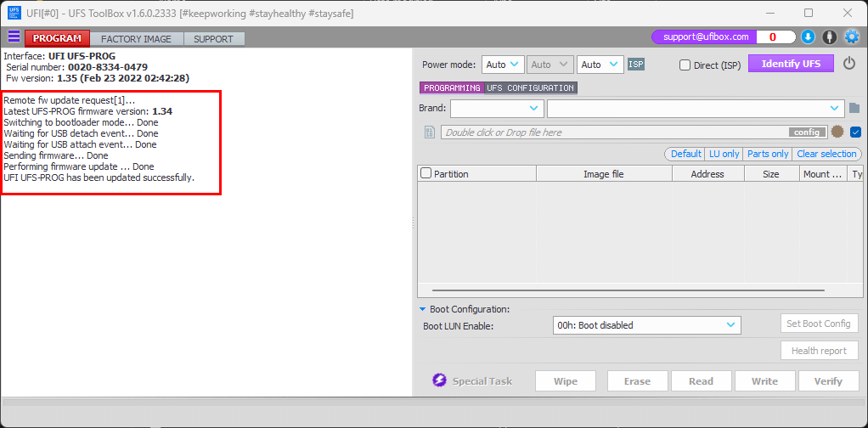Select the UFS CONFIGURATION sub-tab

530,87
